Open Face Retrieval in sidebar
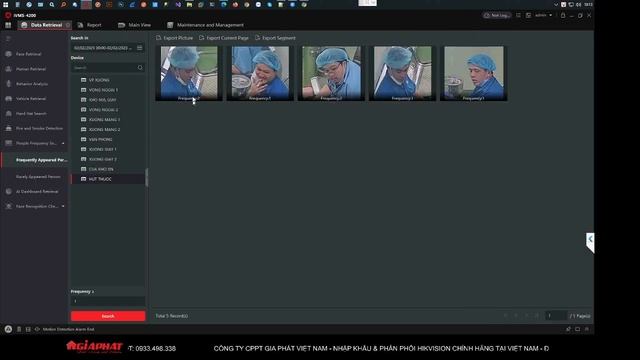 (x=29, y=54)
